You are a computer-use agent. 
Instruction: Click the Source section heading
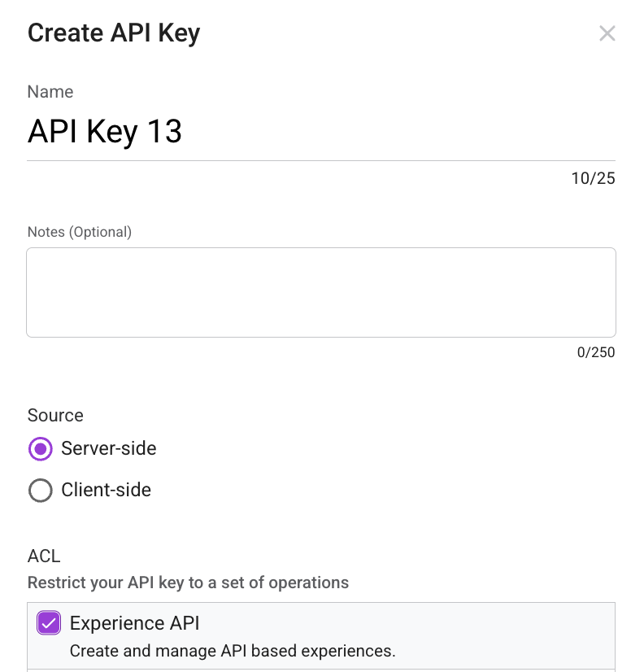coord(55,415)
